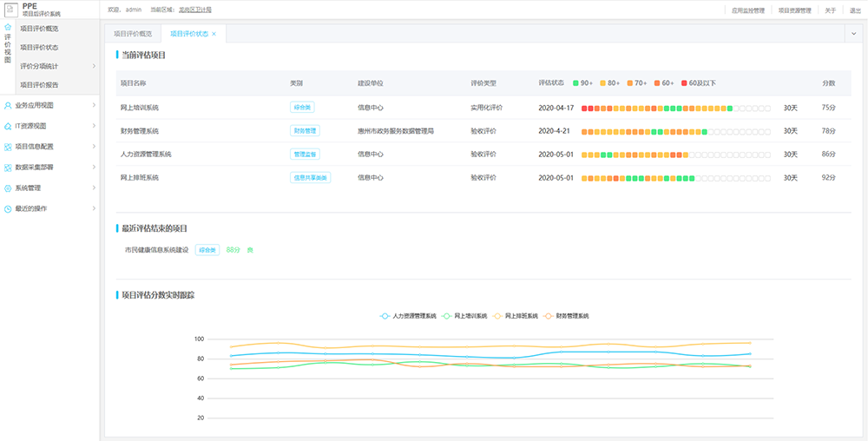
Task: Switch to the 项目评价概览 tab
Action: (x=132, y=34)
